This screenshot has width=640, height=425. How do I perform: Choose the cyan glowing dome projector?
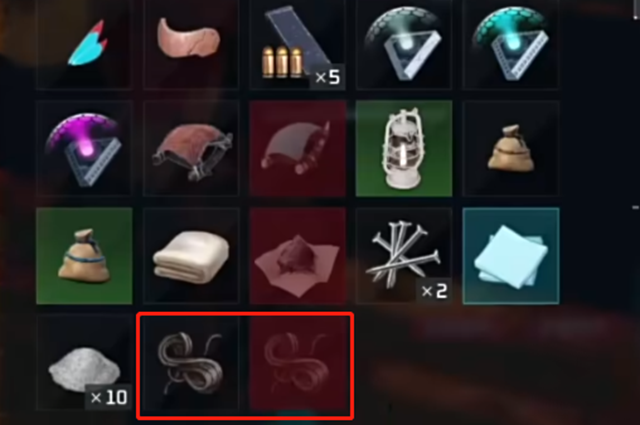pos(511,43)
